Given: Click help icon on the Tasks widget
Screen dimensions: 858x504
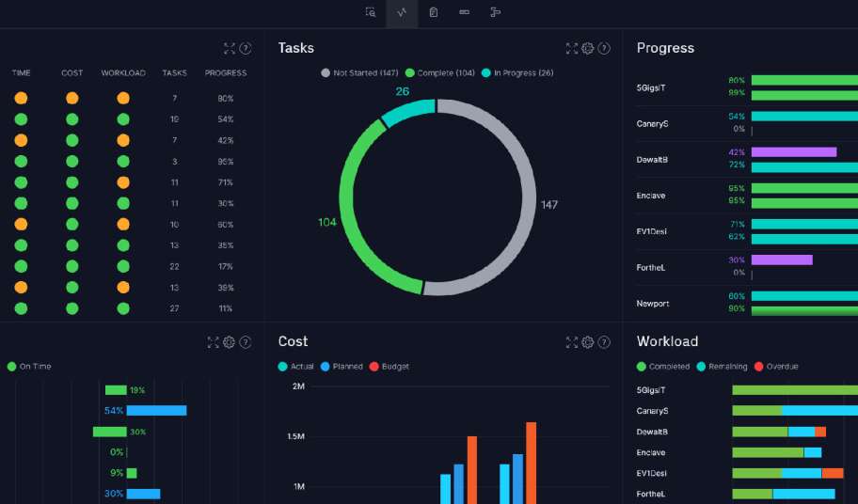Looking at the screenshot, I should (604, 49).
